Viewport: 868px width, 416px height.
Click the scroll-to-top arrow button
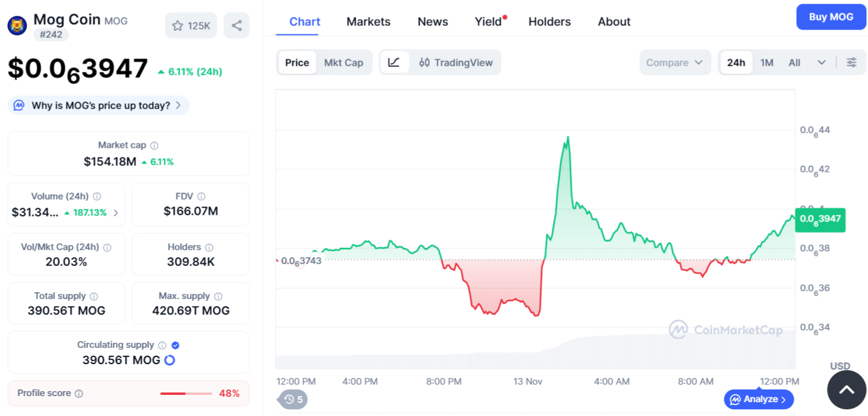(846, 389)
